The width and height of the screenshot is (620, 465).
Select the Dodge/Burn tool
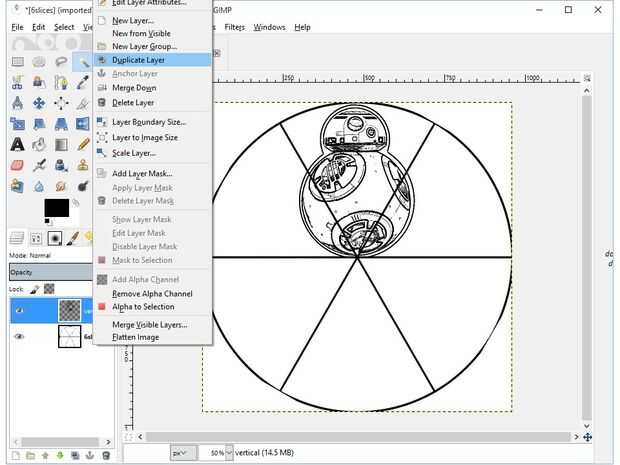[83, 186]
